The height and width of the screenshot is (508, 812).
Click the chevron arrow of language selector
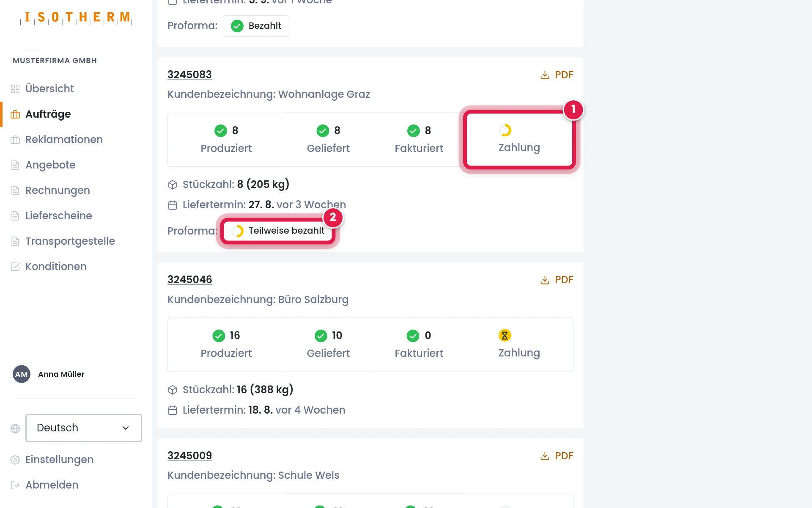[x=126, y=428]
